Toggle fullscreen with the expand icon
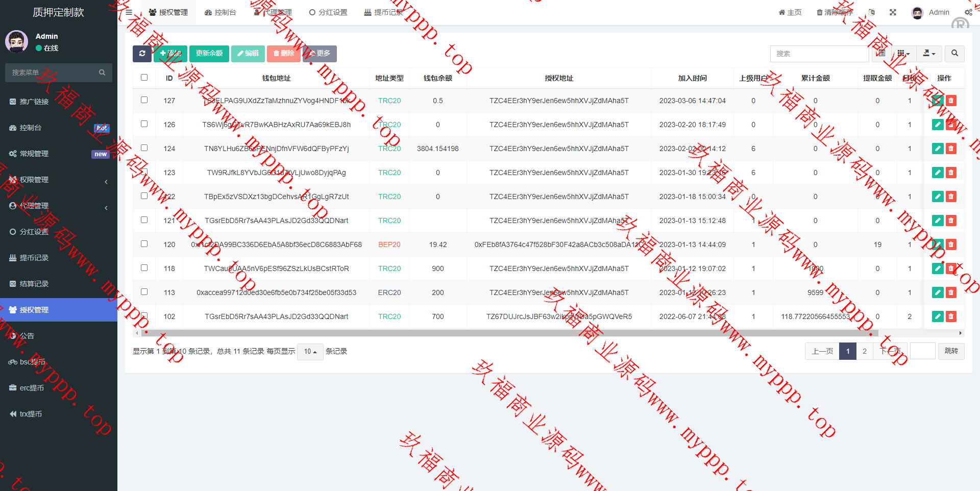 coord(893,12)
